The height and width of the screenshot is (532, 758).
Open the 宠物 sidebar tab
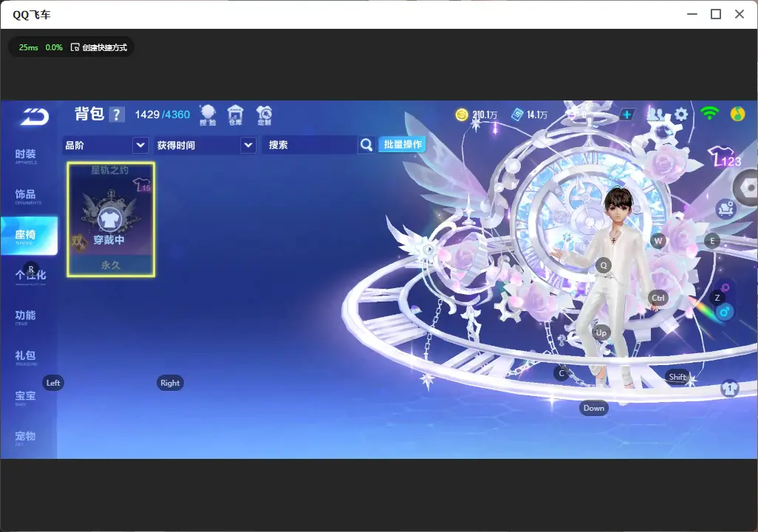tap(25, 437)
